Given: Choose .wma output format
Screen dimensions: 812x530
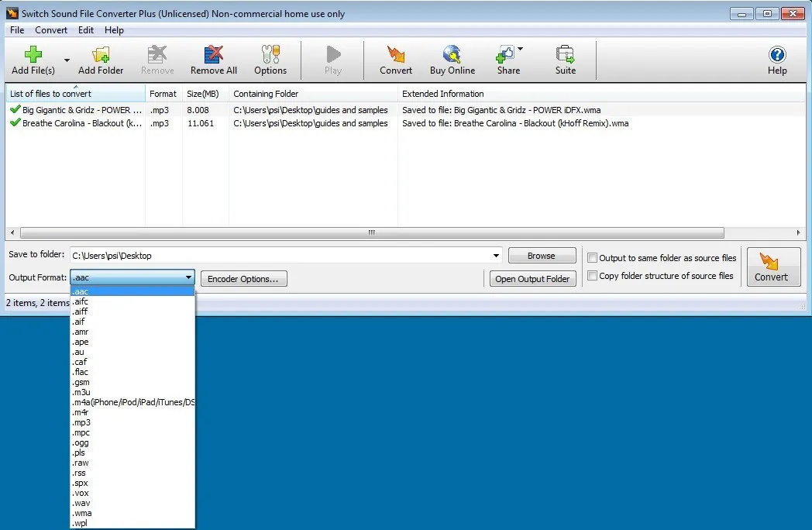Looking at the screenshot, I should [x=132, y=513].
